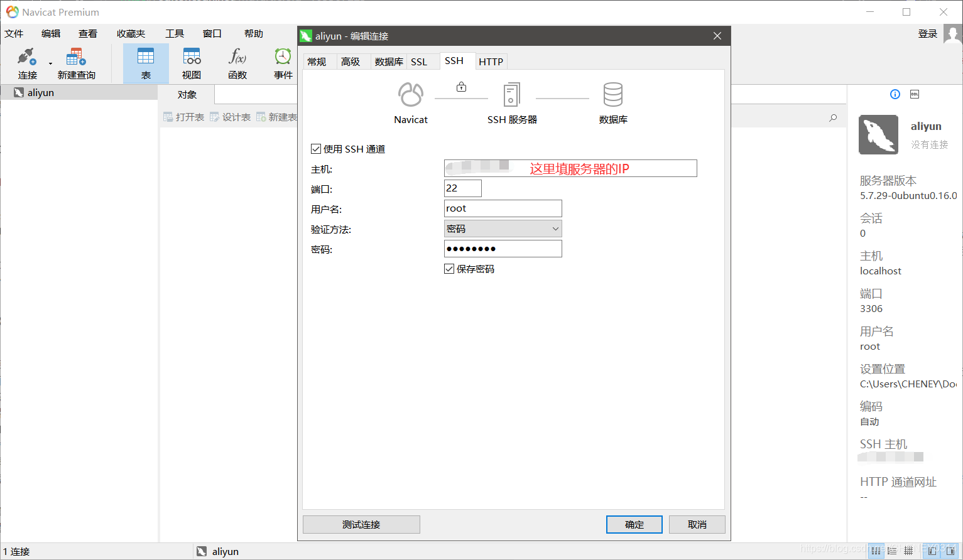The width and height of the screenshot is (963, 560).
Task: Open the 窗口 menu
Action: 212,33
